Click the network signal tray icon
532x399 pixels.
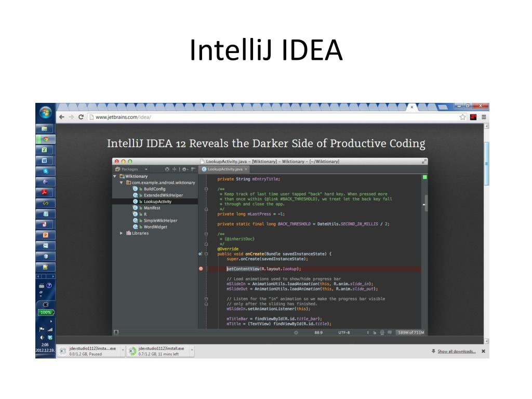[50, 329]
